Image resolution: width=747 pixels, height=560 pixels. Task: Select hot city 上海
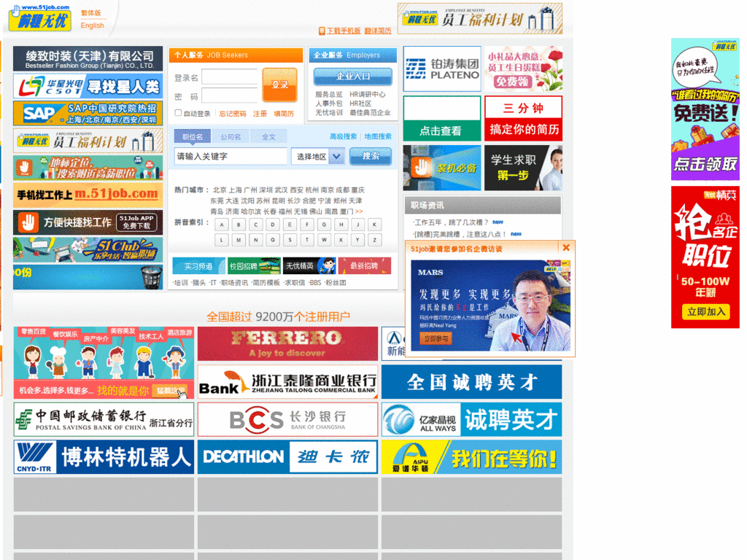pos(235,190)
